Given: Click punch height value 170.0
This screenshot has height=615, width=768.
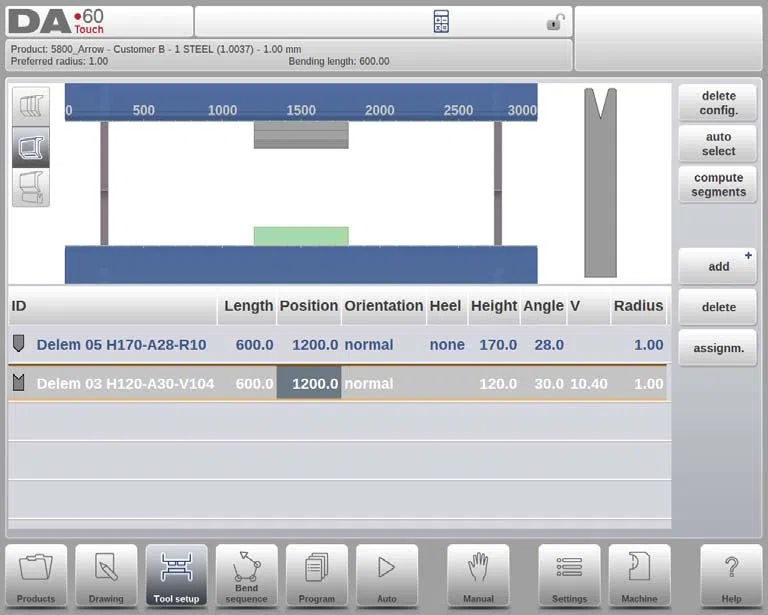Looking at the screenshot, I should [x=498, y=345].
